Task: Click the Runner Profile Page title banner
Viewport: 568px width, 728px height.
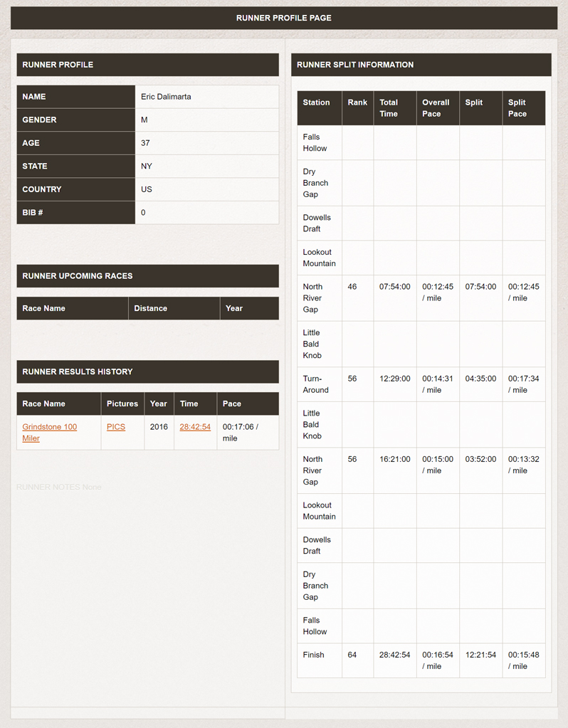Action: click(x=283, y=18)
